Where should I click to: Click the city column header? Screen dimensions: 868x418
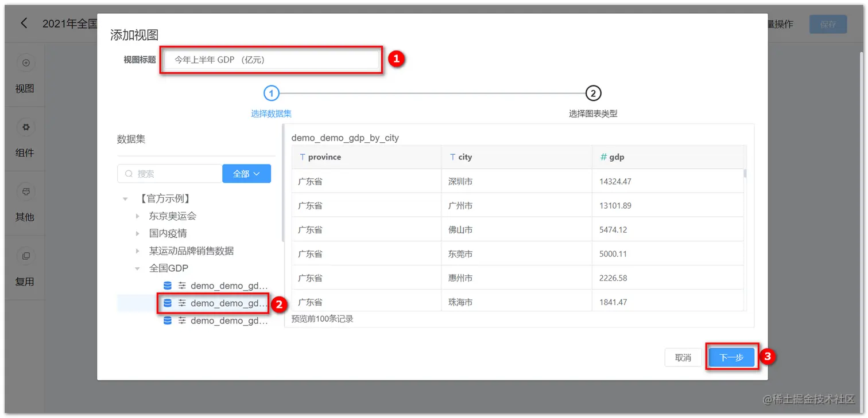coord(517,157)
